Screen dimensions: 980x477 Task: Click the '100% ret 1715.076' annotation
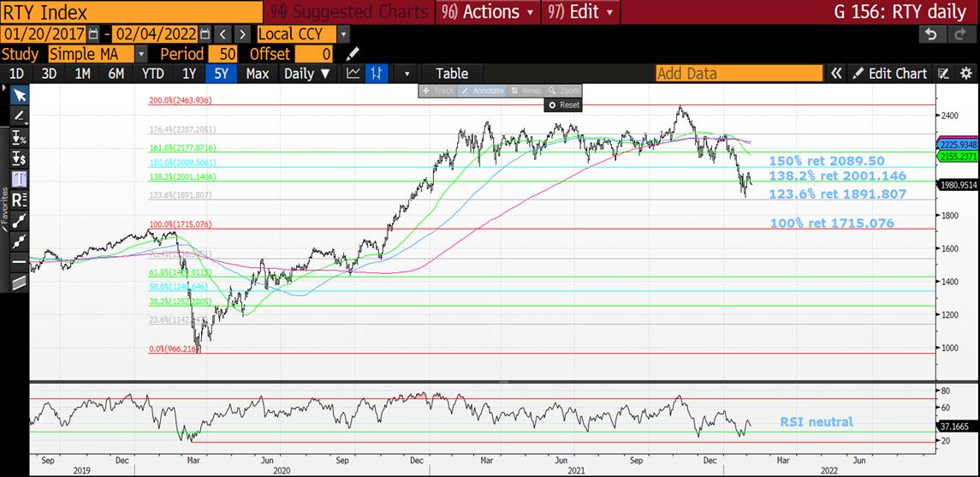tap(832, 224)
